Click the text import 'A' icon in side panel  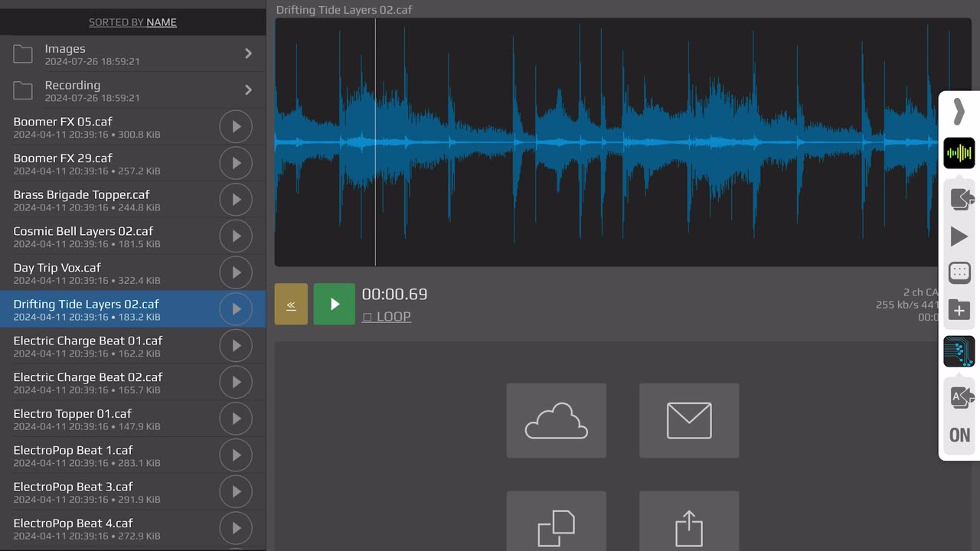(x=961, y=396)
